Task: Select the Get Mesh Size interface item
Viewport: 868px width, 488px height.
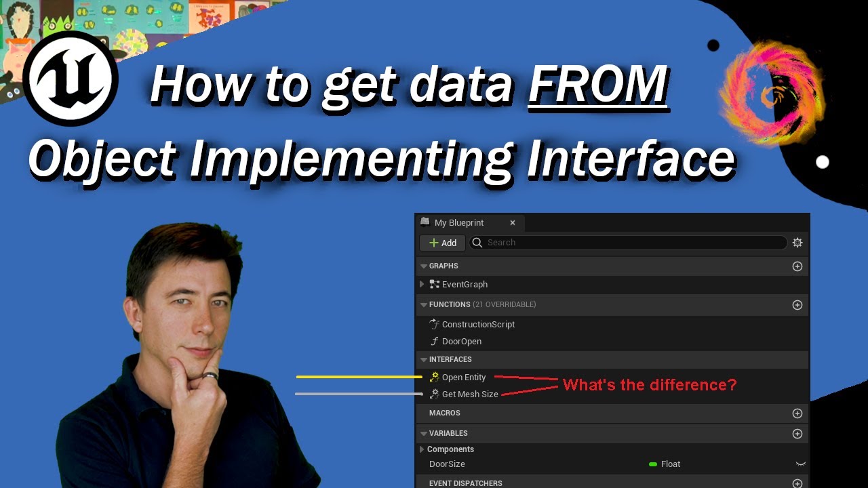Action: point(470,394)
